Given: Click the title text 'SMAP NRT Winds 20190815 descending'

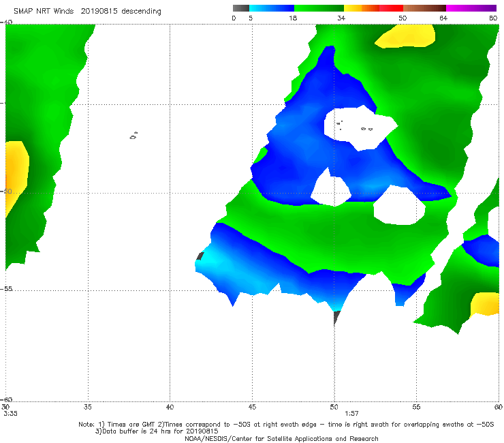Looking at the screenshot, I should point(87,12).
